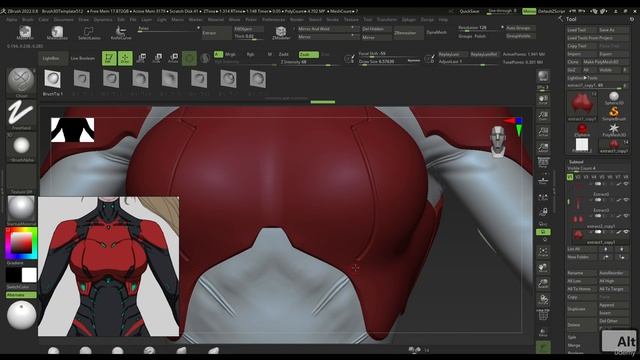
Task: Open the BrushAlpha selector
Action: click(x=21, y=147)
